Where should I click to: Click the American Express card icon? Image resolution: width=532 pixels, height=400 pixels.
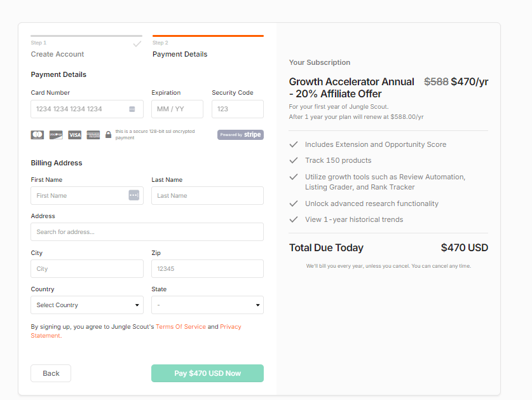[x=93, y=135]
